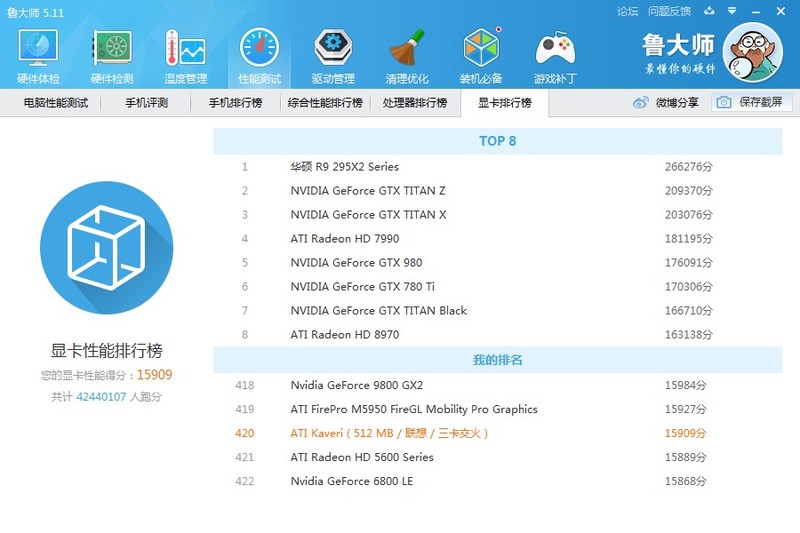Select NVIDIA GeForce GTX TITAN Black entry
This screenshot has height=533, width=800.
(497, 311)
